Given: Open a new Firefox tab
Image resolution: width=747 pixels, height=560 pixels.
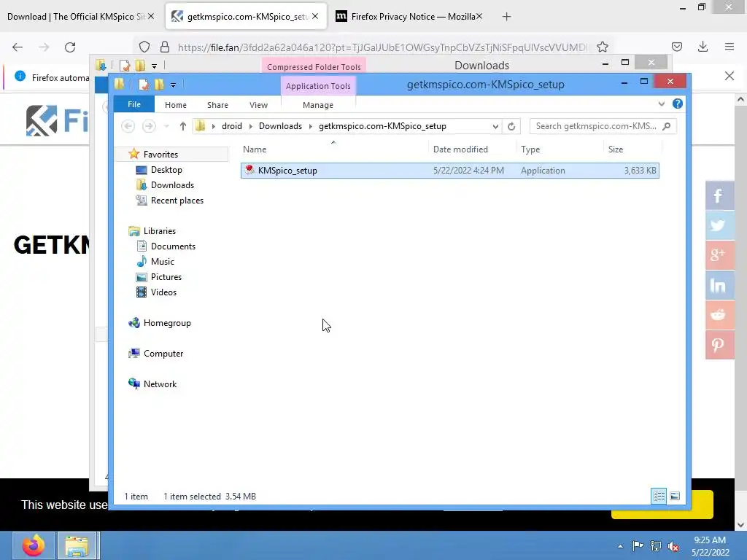Looking at the screenshot, I should 506,17.
